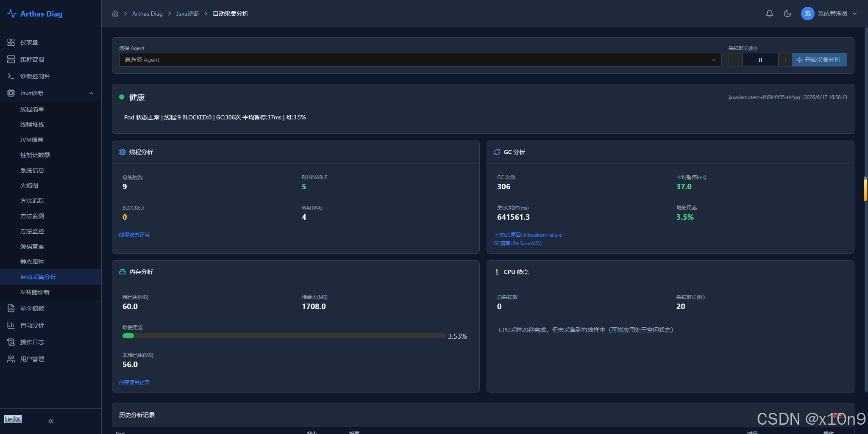This screenshot has width=868, height=434.
Task: Click the blue user avatar
Action: [808, 14]
